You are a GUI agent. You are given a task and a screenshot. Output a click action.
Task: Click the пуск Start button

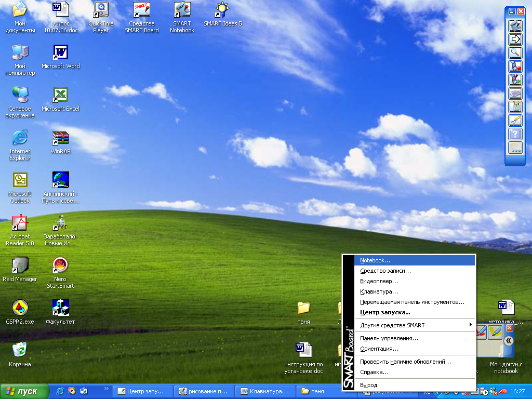point(24,391)
